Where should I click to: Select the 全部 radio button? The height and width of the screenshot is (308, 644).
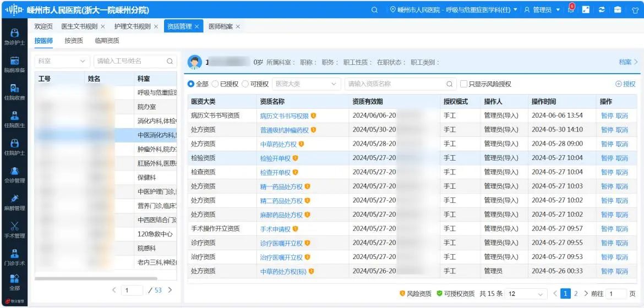[190, 84]
